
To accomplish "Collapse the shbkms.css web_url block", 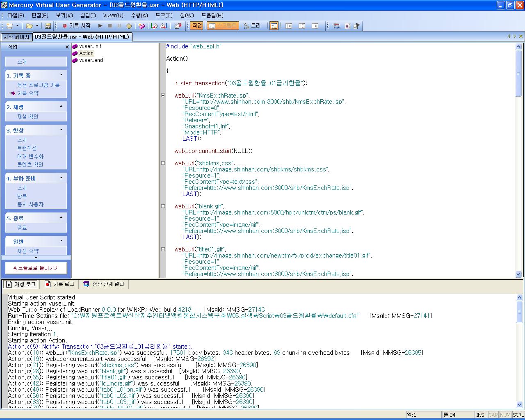I will coord(163,163).
